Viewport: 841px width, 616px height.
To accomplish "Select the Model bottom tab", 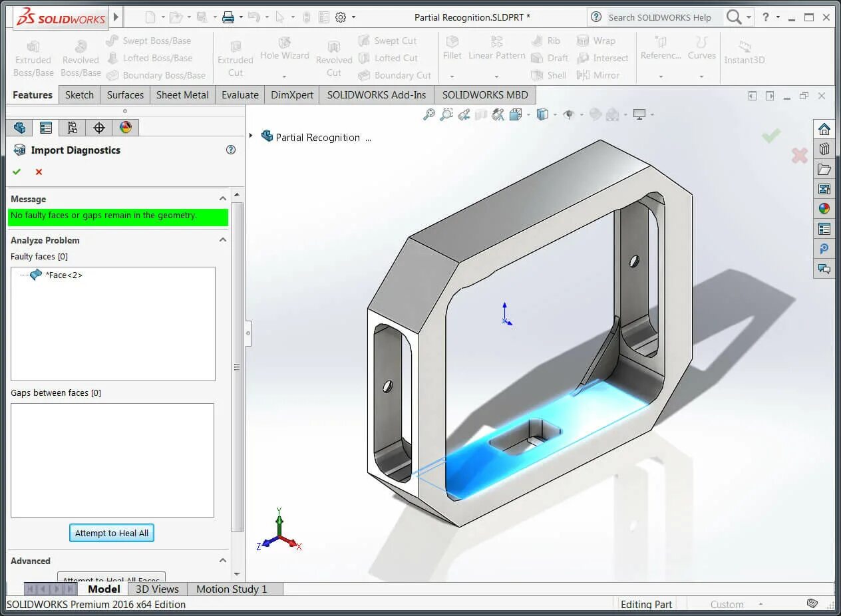I will coord(104,589).
